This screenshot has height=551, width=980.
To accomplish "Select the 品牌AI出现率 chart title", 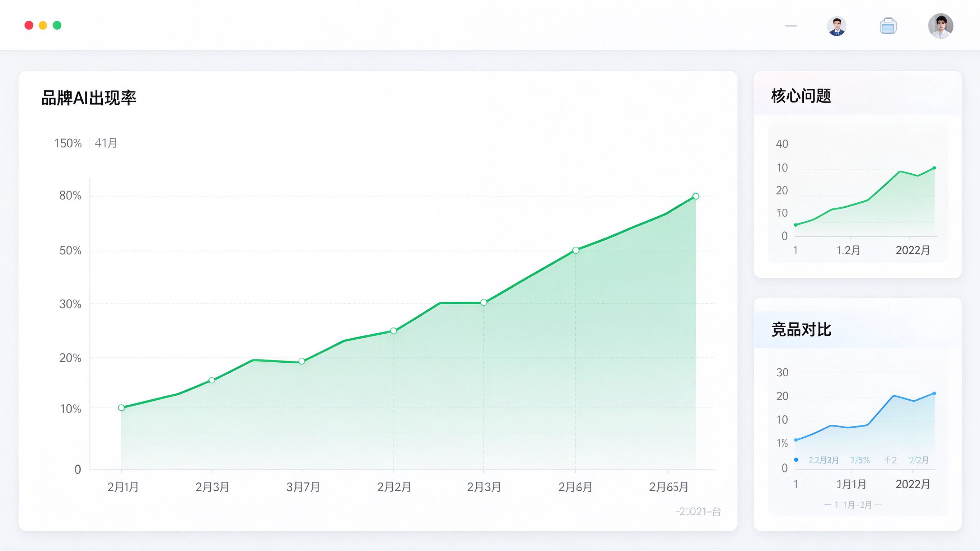I will click(89, 98).
